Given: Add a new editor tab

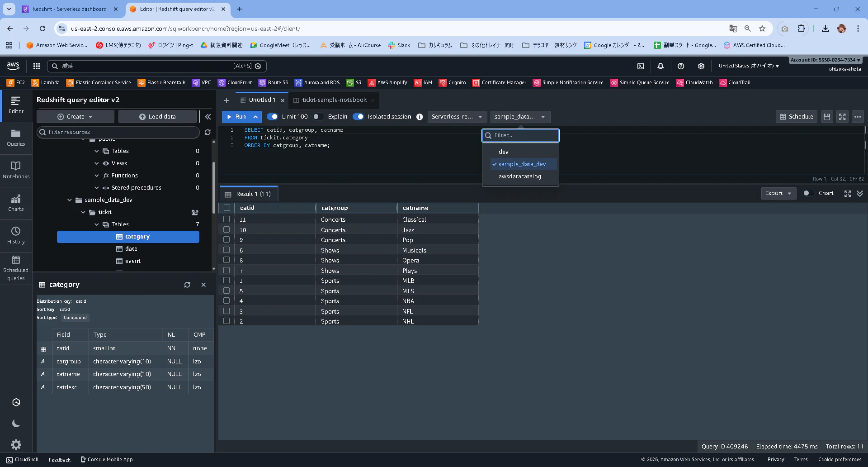Looking at the screenshot, I should (226, 100).
